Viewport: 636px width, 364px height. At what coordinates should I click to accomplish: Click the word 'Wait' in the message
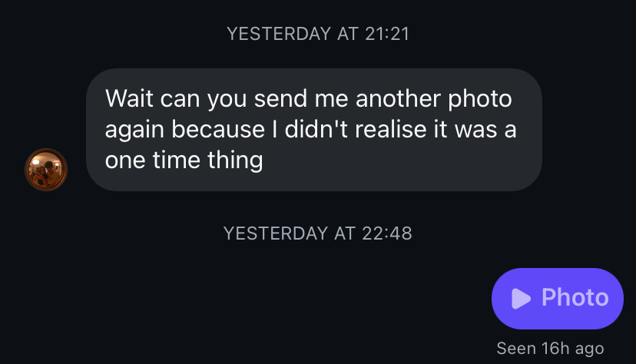[x=129, y=98]
